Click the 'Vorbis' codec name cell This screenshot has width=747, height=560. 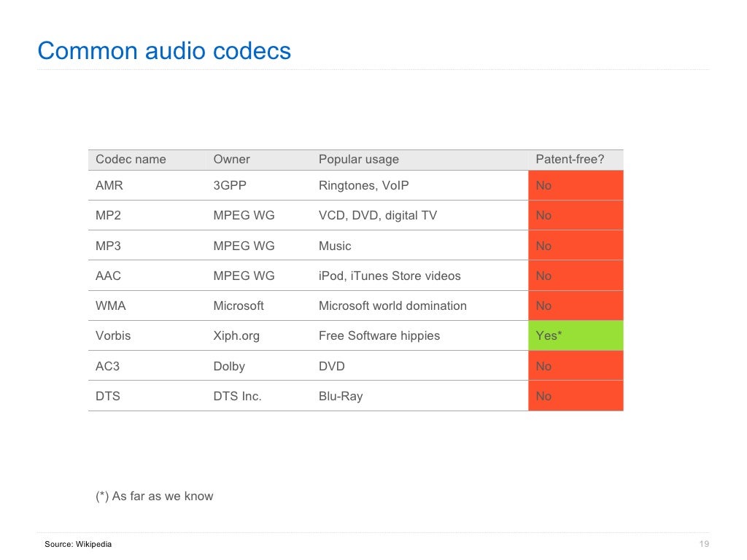click(113, 336)
